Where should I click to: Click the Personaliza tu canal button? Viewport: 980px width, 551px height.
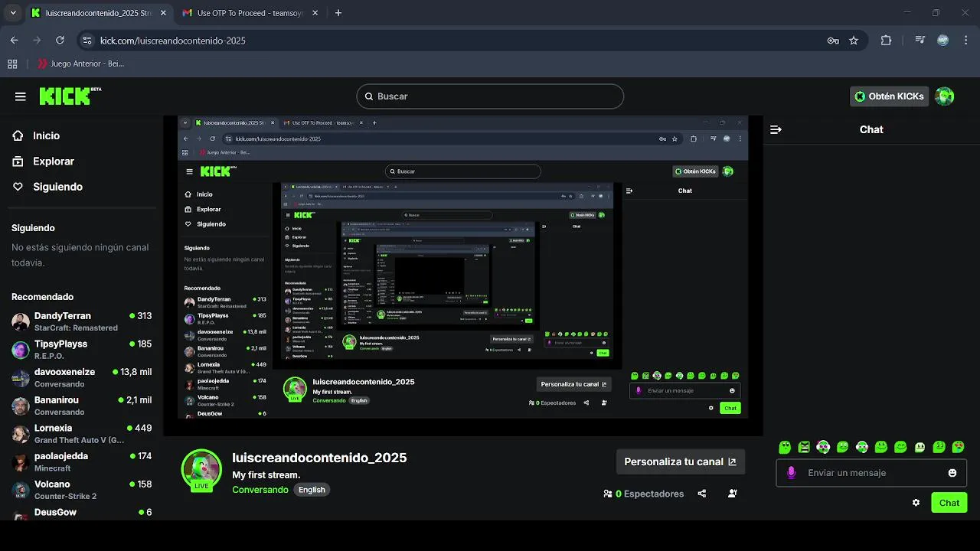680,461
